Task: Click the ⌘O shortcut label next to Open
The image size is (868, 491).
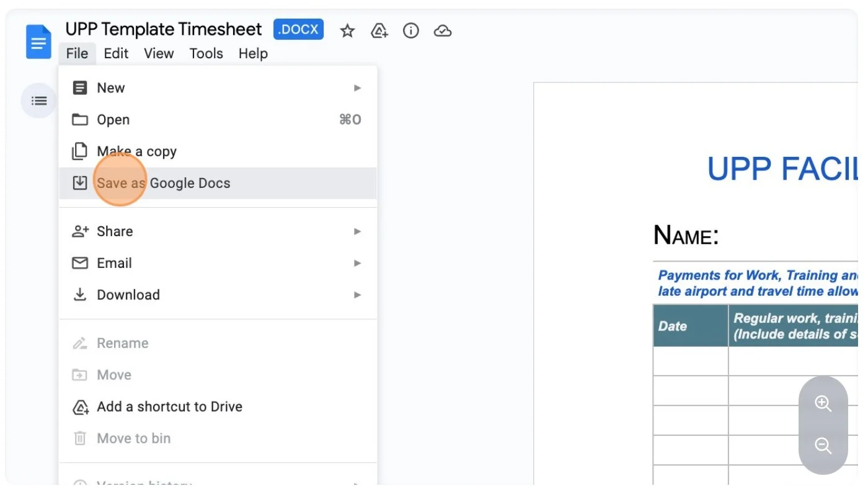Action: tap(350, 120)
